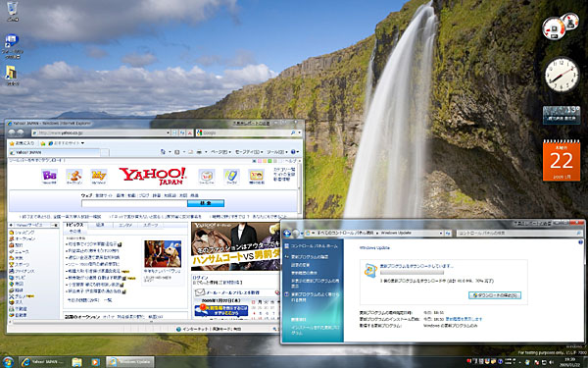Open the Page menu dropdown in IE
Image resolution: width=588 pixels, height=368 pixels.
(220, 152)
